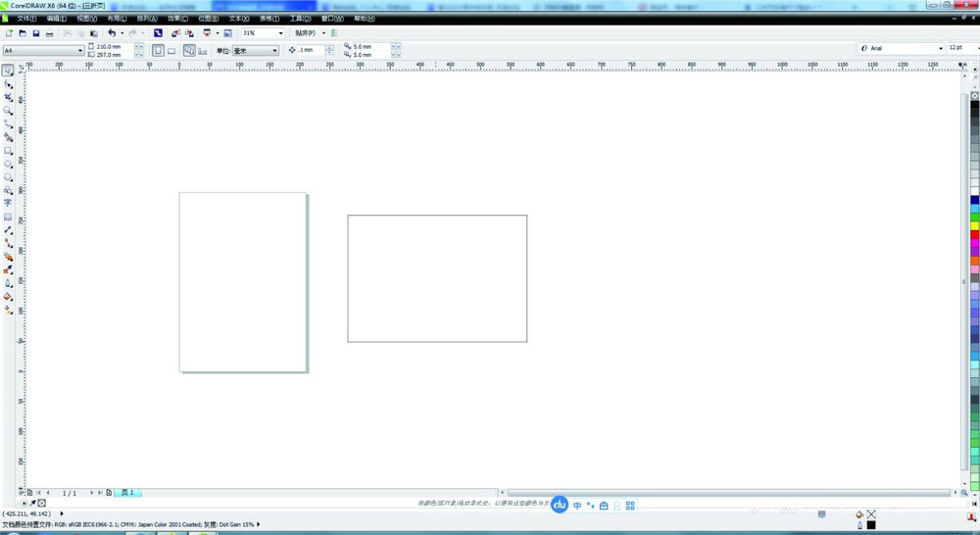Open the A4 page size dropdown
The image size is (980, 535).
80,51
